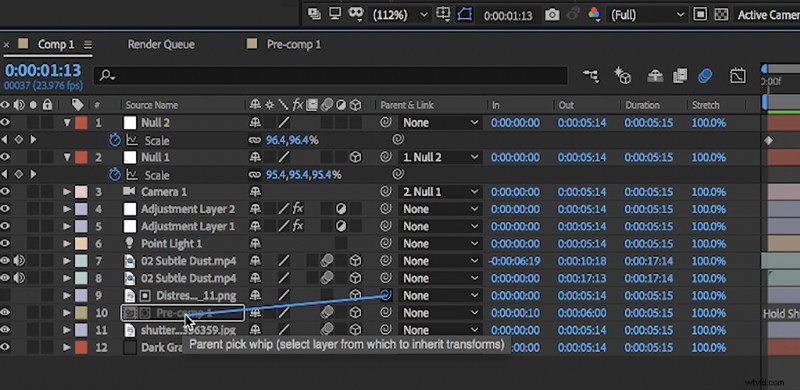Toggle constrain proportions link for Null 1 Scale
Screen dimensions: 800x390
pos(254,175)
